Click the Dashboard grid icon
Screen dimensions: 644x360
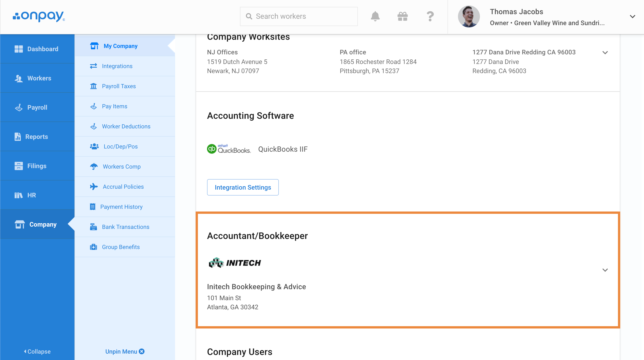pos(19,49)
